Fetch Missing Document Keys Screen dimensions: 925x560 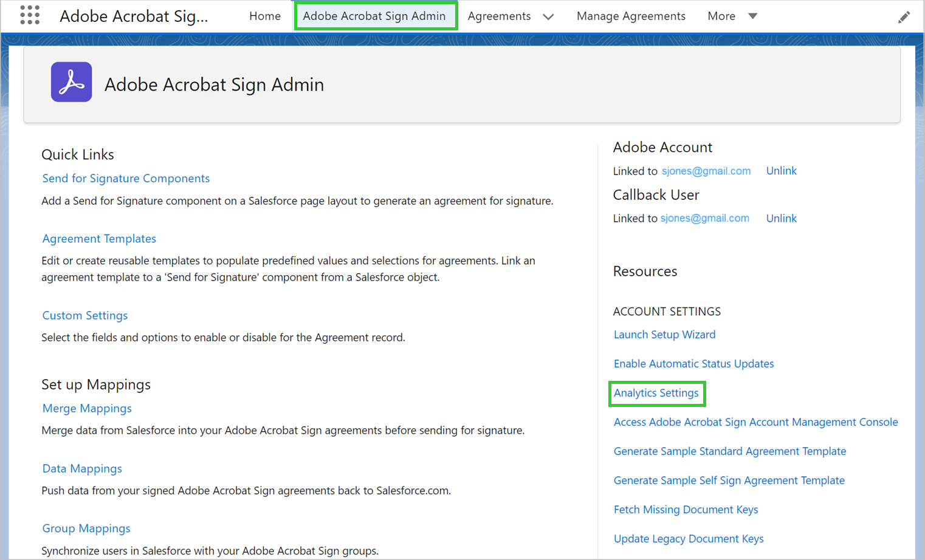coord(686,509)
